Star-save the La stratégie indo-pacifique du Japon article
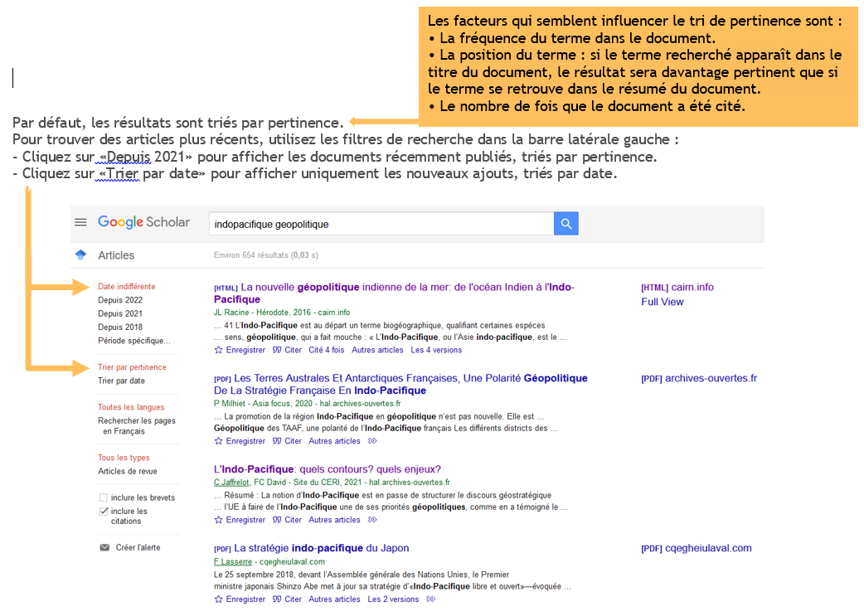Screen dimensions: 864x616 (240, 599)
